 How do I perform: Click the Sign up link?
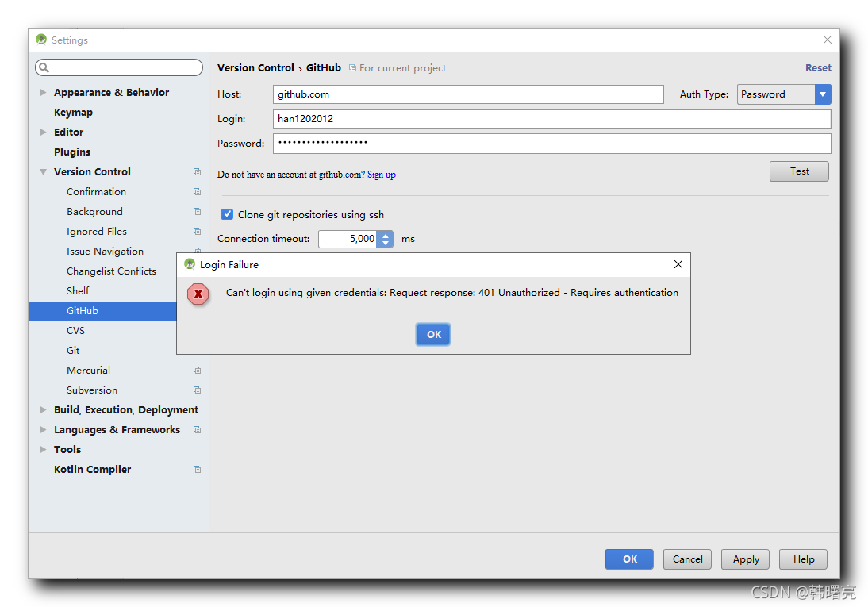click(x=382, y=175)
